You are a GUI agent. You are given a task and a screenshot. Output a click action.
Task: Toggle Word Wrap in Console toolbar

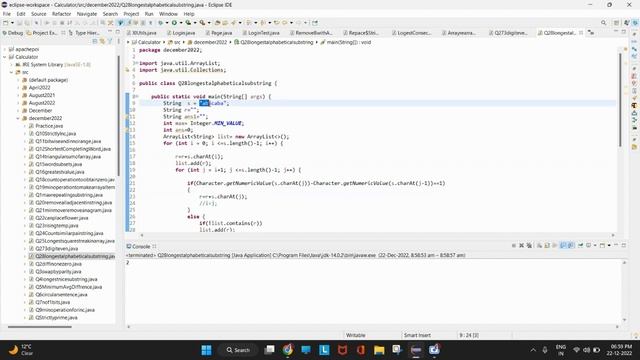coord(555,245)
